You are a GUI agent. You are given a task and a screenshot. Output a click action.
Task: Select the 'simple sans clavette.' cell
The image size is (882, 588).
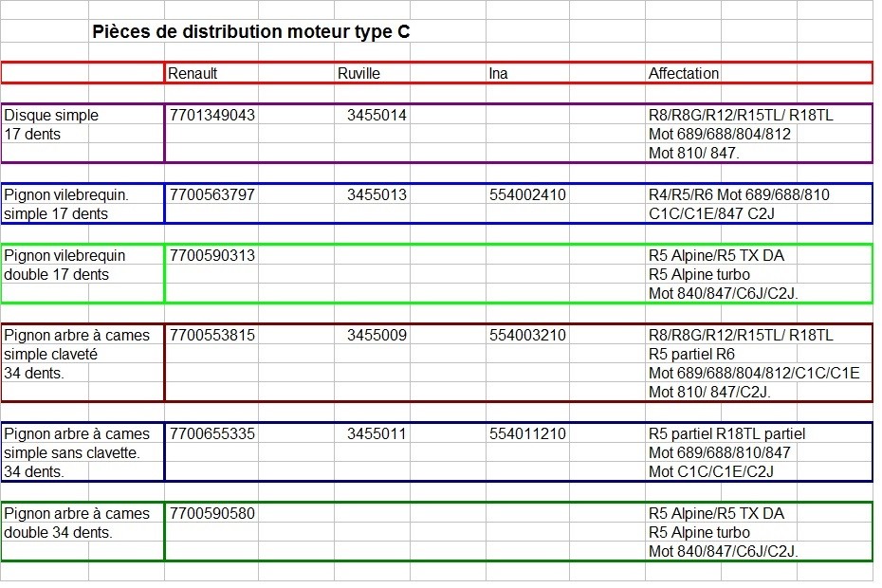72,453
